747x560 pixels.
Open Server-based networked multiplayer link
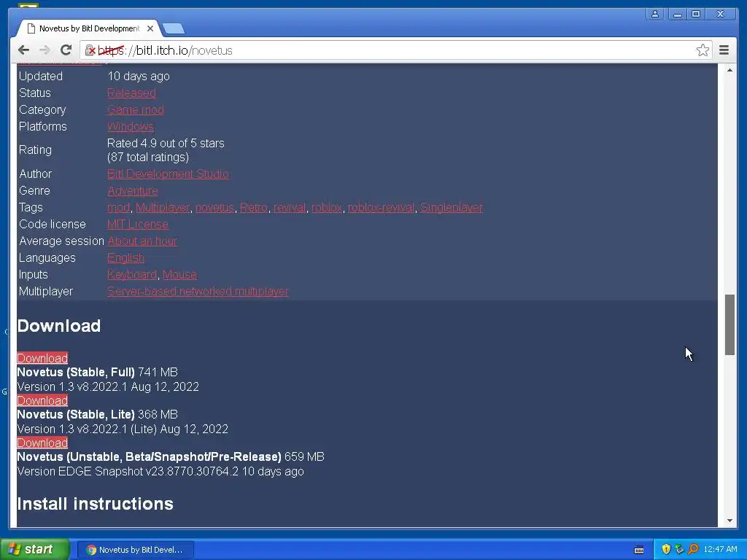(198, 292)
